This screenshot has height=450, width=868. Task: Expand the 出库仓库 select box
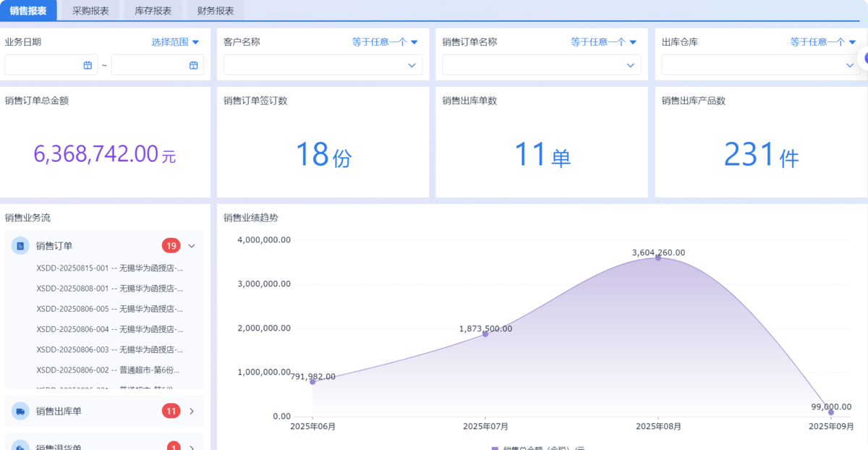click(x=761, y=65)
